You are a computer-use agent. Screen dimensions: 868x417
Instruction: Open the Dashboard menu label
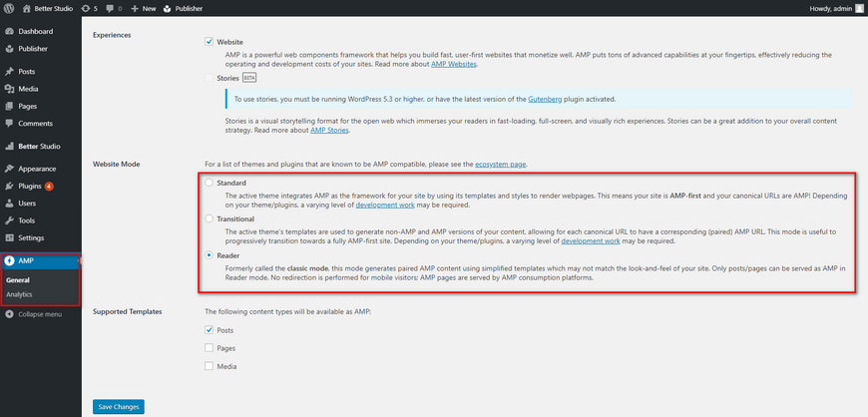tap(36, 32)
